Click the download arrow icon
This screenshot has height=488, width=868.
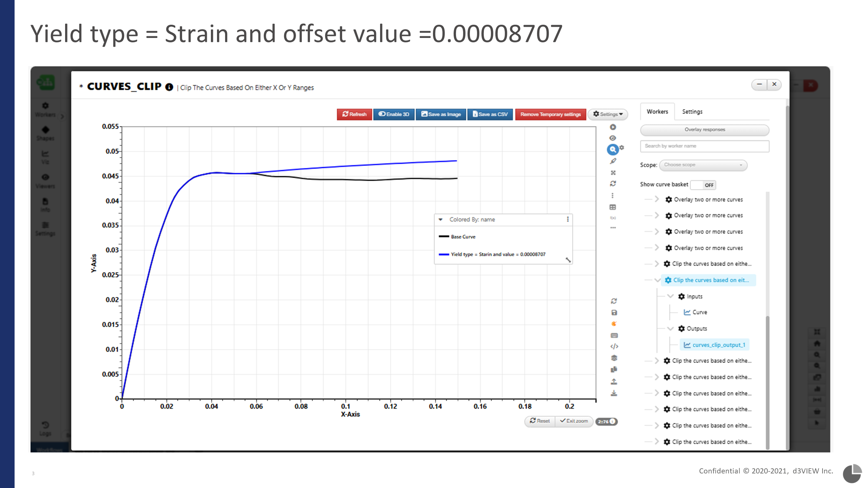614,393
